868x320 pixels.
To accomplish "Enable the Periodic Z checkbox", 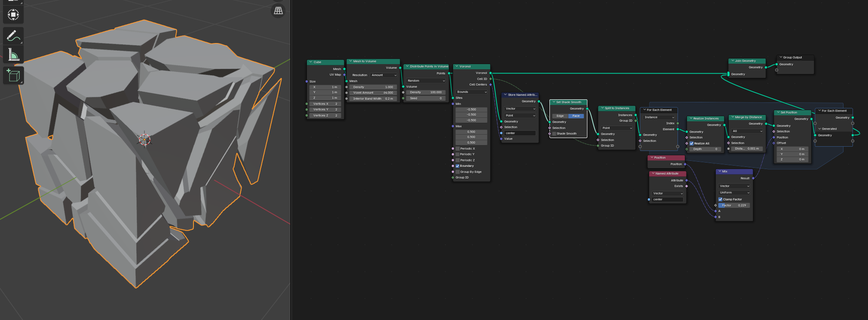I will (457, 160).
